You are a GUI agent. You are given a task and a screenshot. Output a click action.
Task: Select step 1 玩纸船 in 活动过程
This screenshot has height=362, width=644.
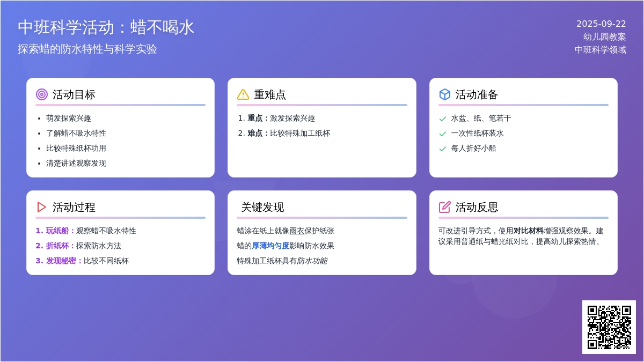[57, 231]
